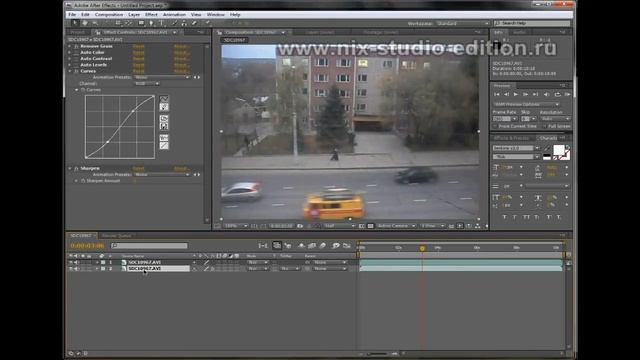Disable the Remove Grain effect fx switch
Viewport: 640px width, 360px height.
point(76,47)
